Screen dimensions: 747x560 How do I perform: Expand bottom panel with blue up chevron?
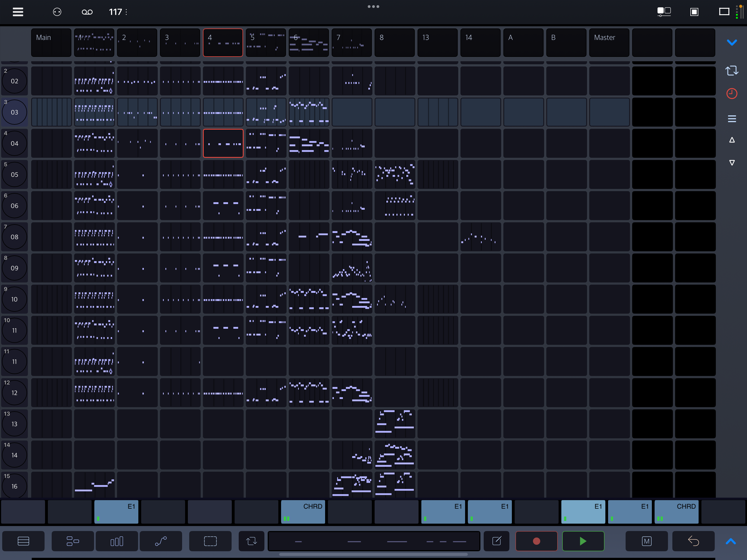(730, 541)
